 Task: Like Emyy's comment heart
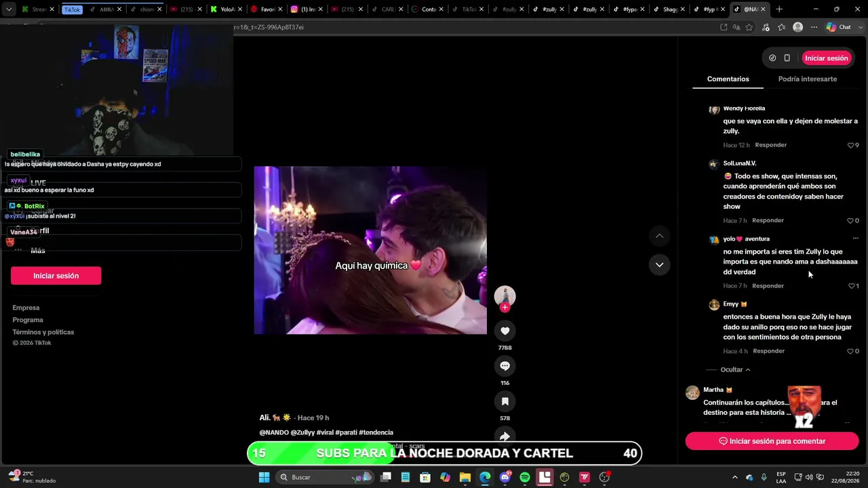850,351
